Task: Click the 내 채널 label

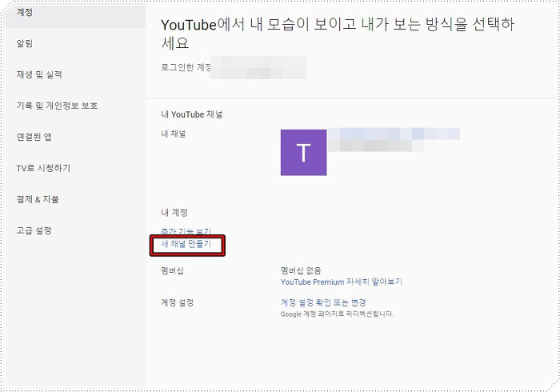Action: pyautogui.click(x=174, y=134)
